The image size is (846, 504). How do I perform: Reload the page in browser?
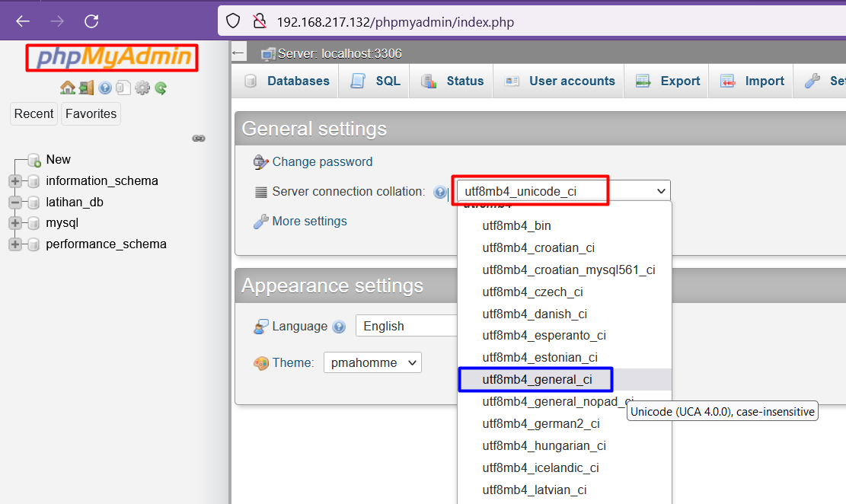point(91,21)
